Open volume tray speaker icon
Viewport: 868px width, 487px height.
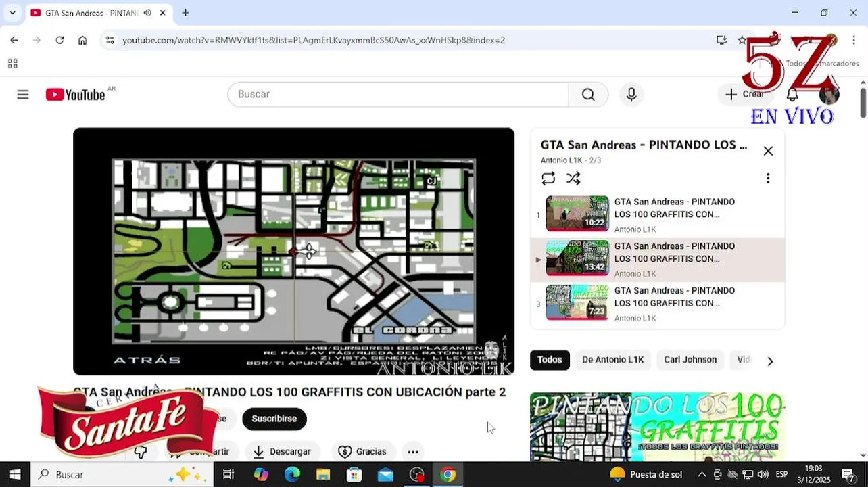click(764, 474)
